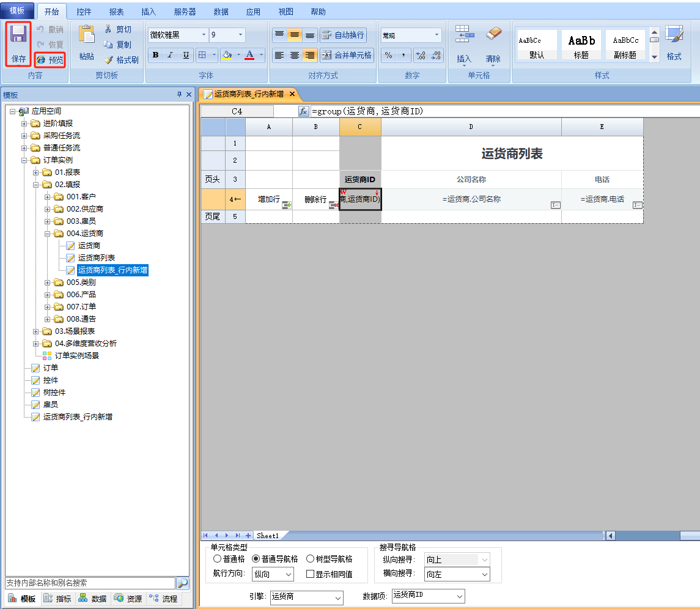Open the font color dropdown arrow
Viewport: 700px width, 609px height.
click(261, 55)
